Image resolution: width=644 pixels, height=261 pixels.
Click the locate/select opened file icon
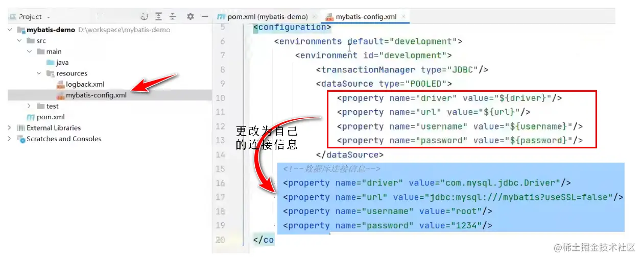click(x=144, y=17)
